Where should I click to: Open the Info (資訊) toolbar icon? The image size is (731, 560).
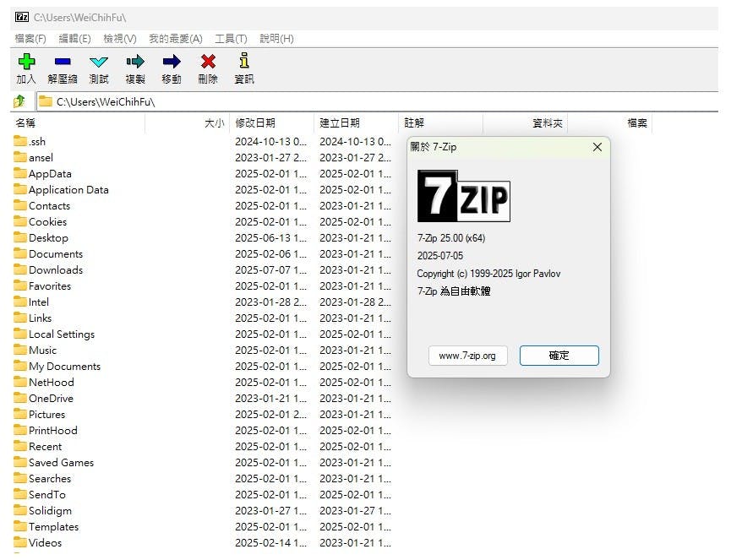[244, 61]
